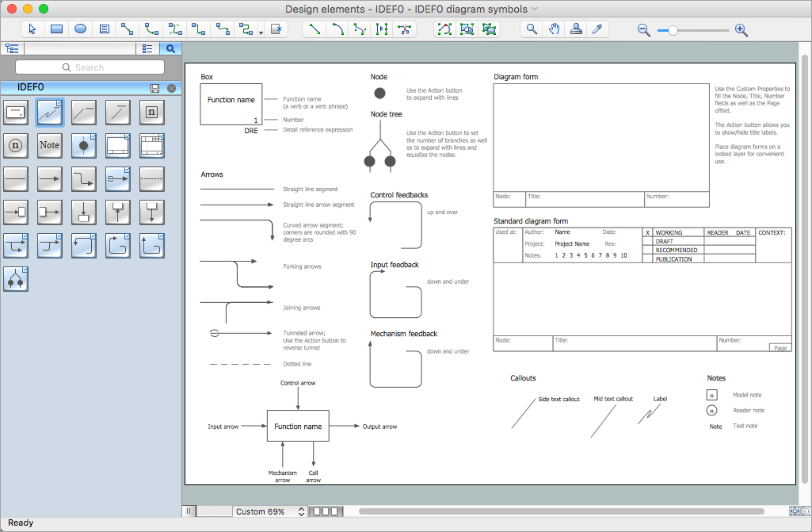
Task: Select the text block tool
Action: (x=104, y=29)
